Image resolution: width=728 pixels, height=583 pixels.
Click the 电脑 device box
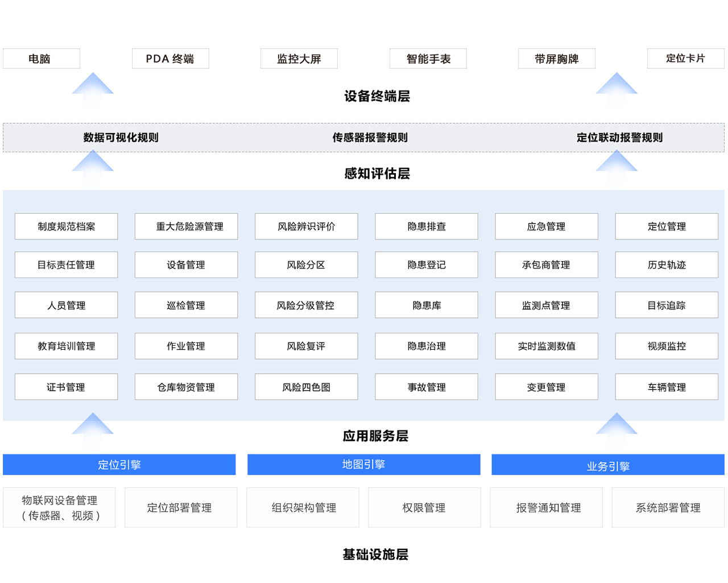coord(41,59)
